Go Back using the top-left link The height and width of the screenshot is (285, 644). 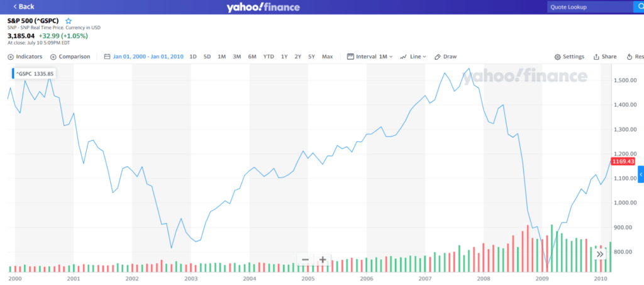23,6
